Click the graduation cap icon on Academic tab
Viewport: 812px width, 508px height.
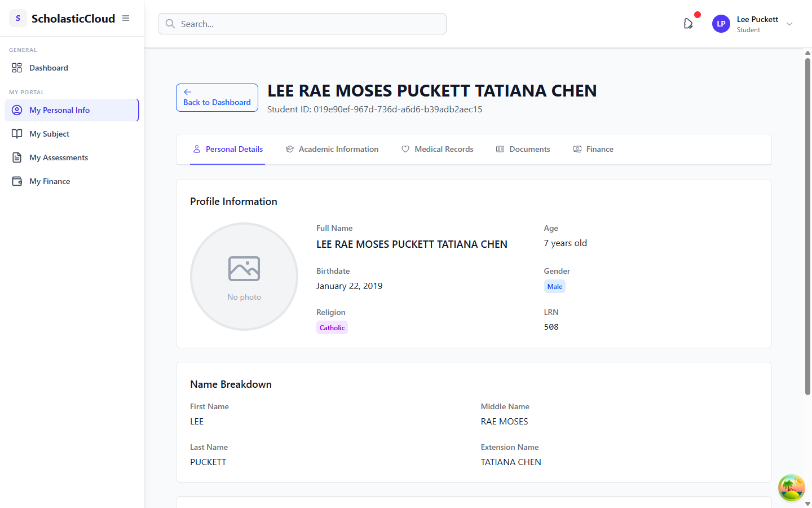(290, 149)
